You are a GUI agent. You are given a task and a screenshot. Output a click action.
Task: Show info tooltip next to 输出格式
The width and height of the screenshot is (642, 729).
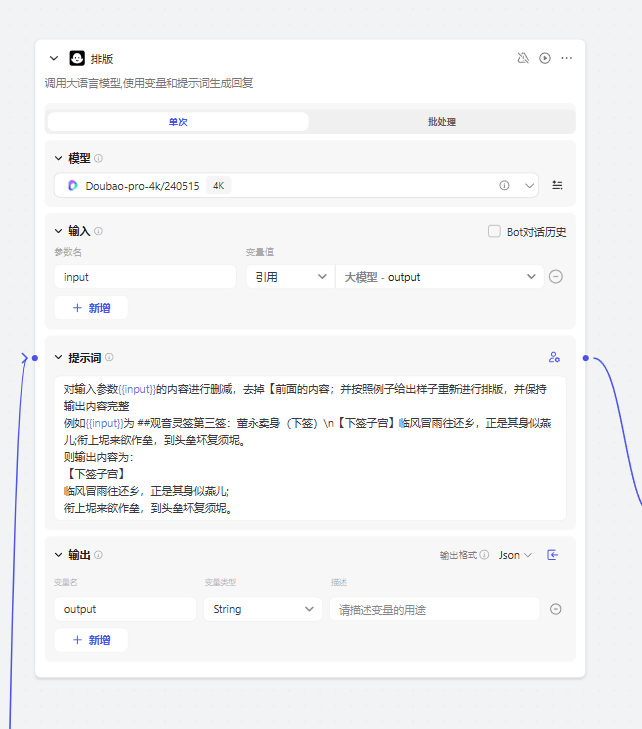[x=484, y=555]
